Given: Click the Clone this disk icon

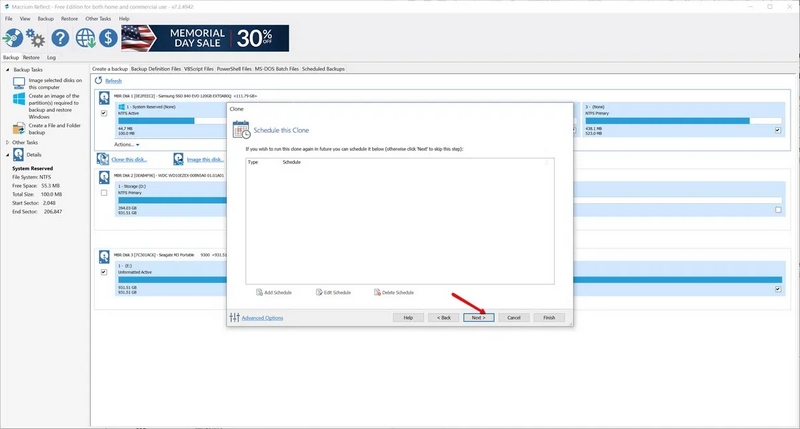Looking at the screenshot, I should click(x=103, y=159).
